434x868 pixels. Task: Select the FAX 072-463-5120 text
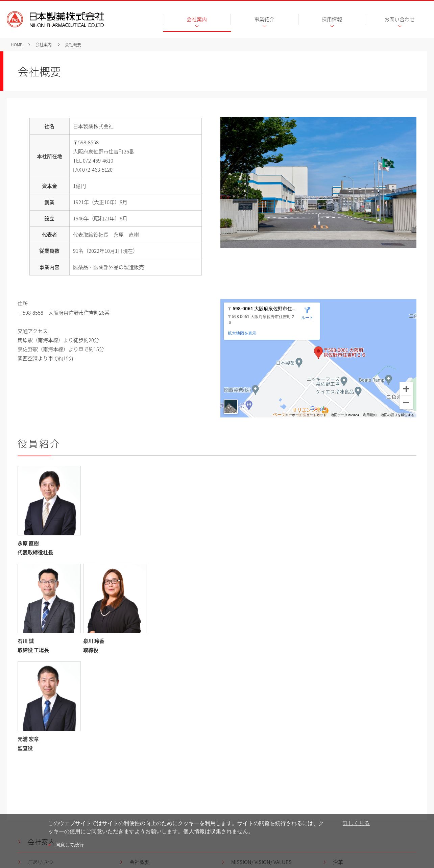[93, 170]
